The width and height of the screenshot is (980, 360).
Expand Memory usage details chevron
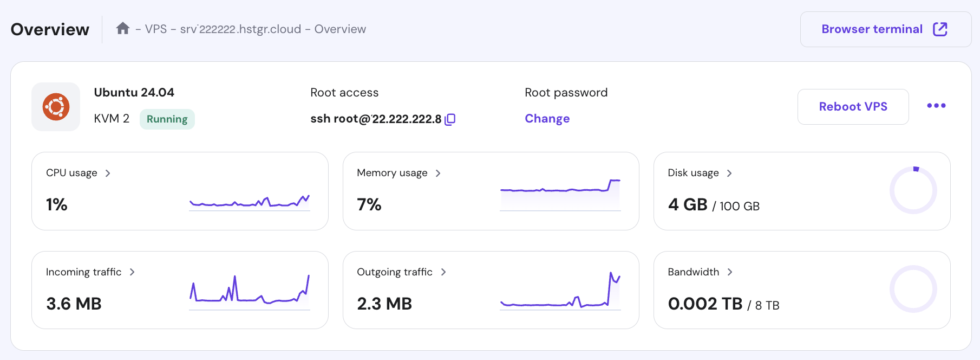(x=438, y=173)
